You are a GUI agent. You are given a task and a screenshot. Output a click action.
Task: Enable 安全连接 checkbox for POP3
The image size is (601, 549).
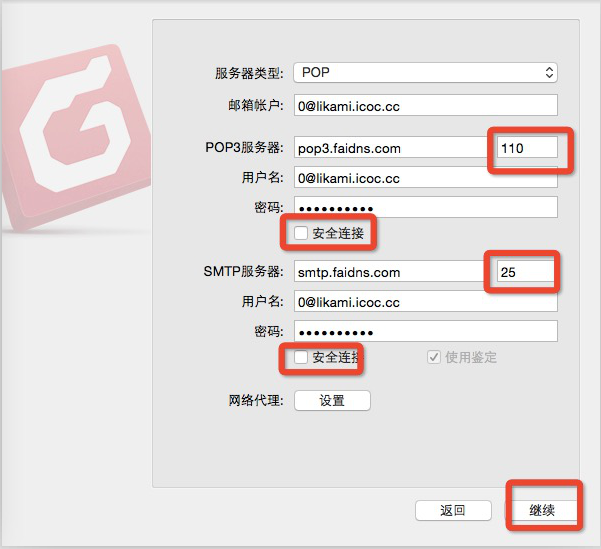pyautogui.click(x=300, y=233)
